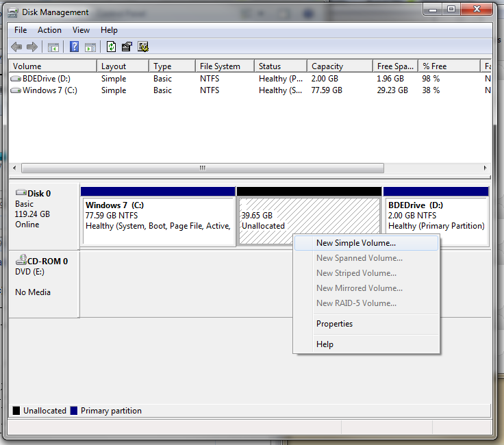Open the File menu
This screenshot has height=445, width=504.
pos(21,30)
